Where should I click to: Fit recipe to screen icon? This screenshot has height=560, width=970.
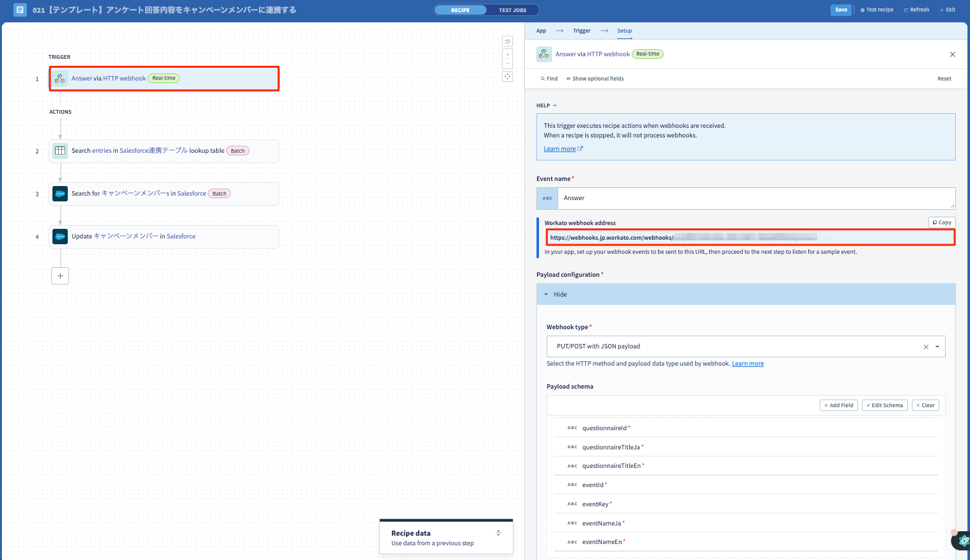coord(508,77)
